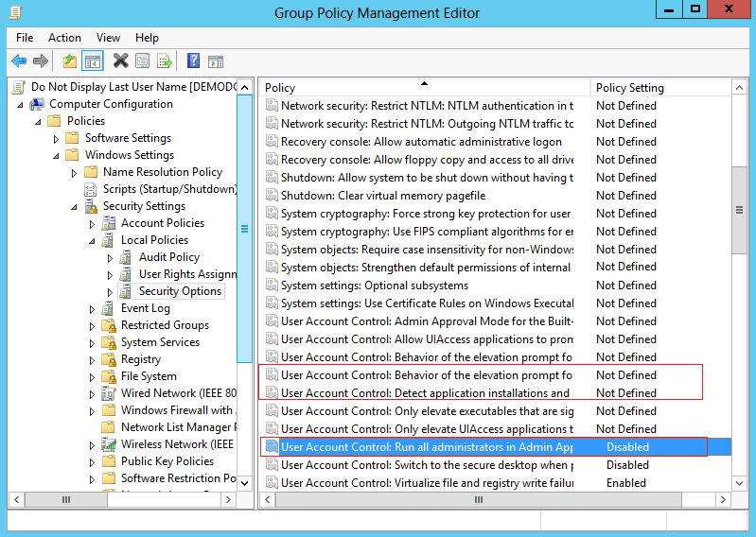Expand Name Resolution Policy node

74,173
